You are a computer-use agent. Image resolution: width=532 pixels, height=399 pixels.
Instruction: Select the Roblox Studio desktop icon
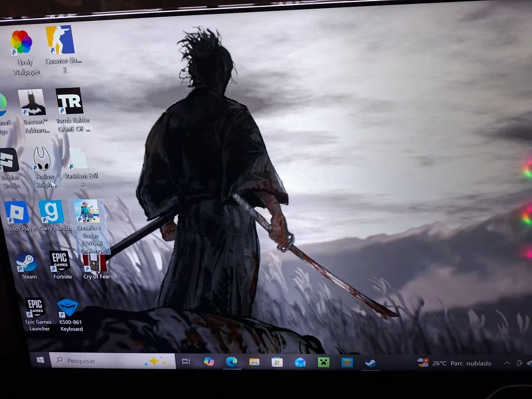pyautogui.click(x=10, y=168)
